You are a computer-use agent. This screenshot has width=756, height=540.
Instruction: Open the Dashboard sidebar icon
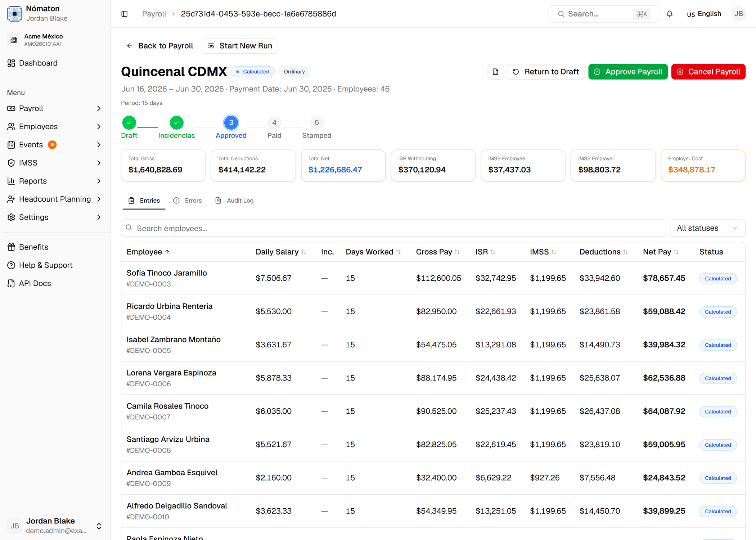tap(11, 63)
